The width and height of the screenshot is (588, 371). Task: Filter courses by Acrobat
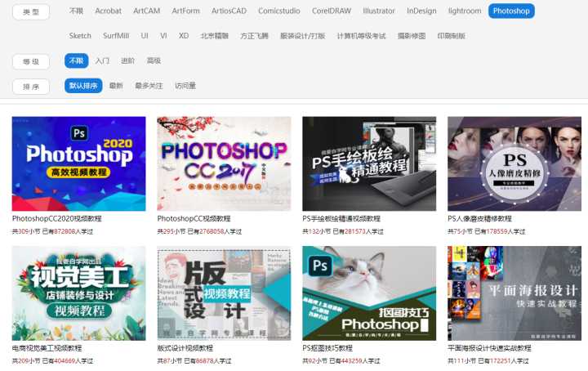(x=108, y=11)
